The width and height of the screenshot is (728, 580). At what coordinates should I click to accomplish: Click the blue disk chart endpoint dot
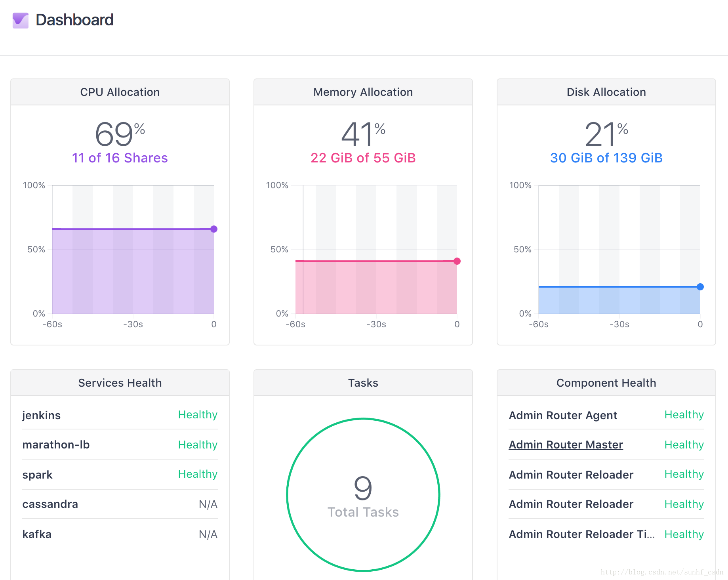click(700, 287)
